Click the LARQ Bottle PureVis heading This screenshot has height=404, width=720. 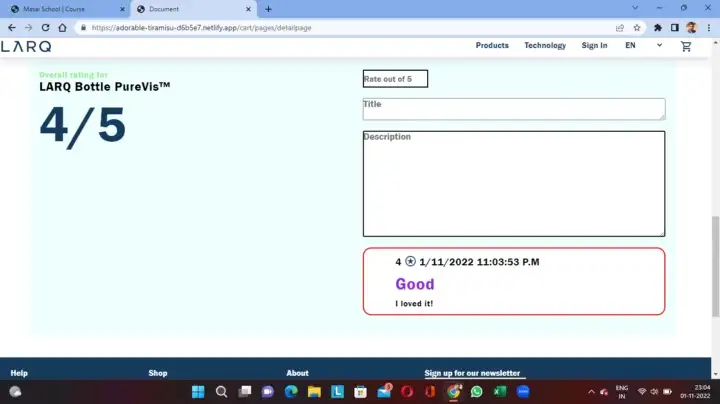point(105,87)
